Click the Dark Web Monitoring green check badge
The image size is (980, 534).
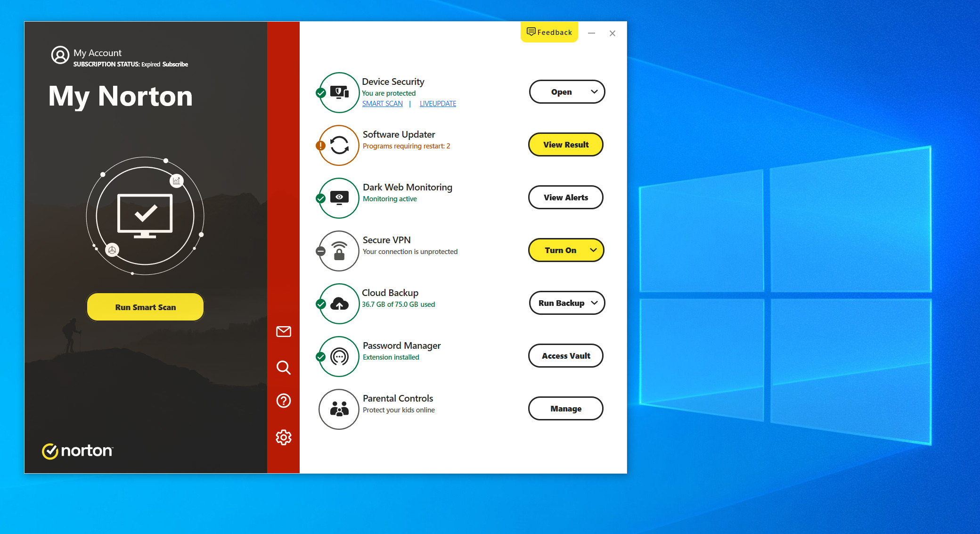[321, 198]
